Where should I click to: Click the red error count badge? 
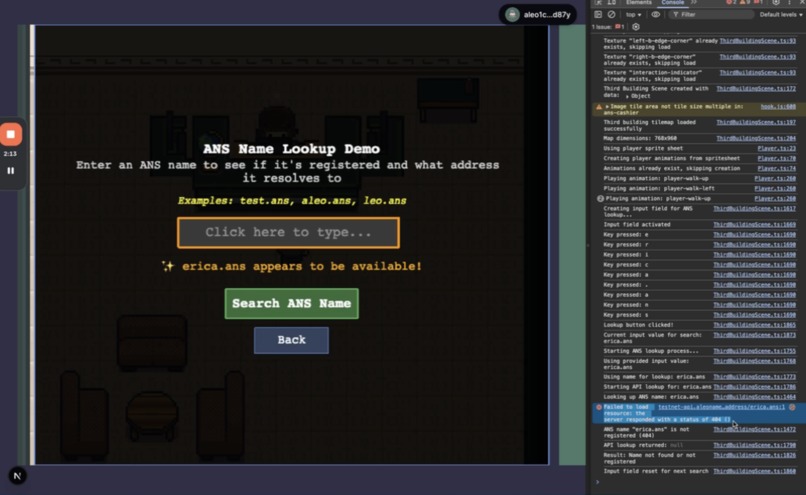[x=731, y=3]
